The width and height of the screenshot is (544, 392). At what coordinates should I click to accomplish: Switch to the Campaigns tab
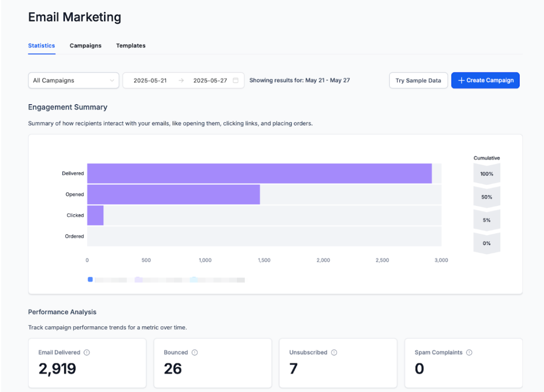tap(85, 46)
